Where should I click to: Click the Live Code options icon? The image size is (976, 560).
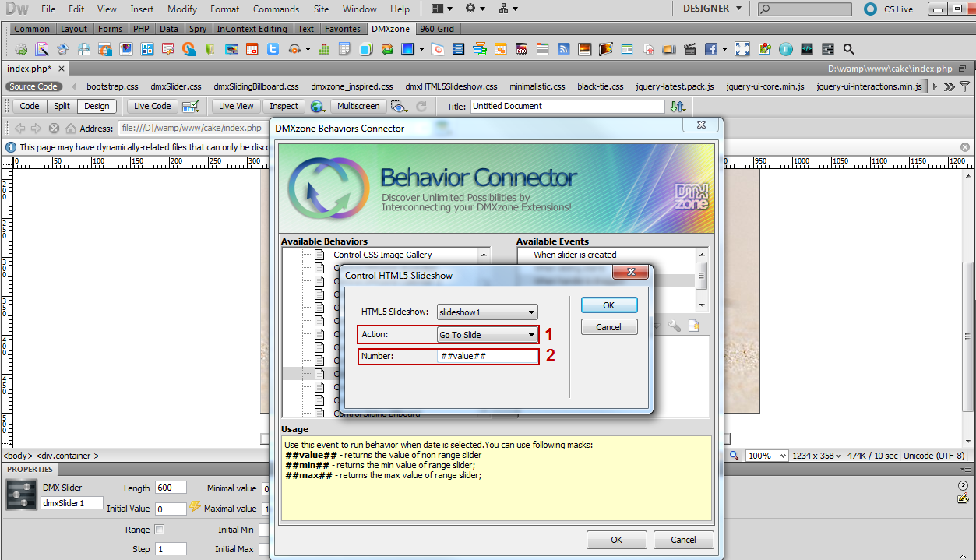coord(191,106)
